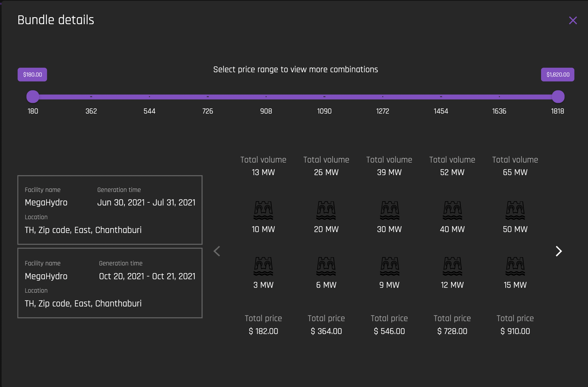Click the $ 364.00 total price
588x387 pixels.
click(326, 331)
